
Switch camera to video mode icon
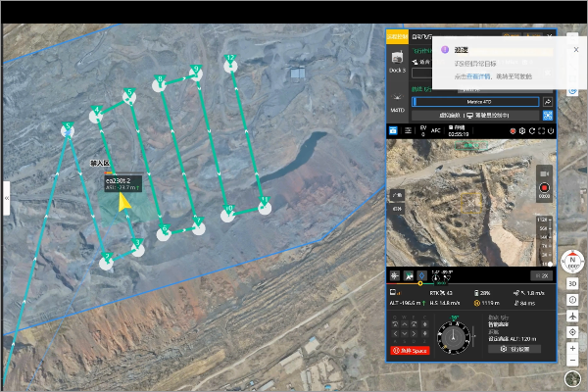click(544, 173)
